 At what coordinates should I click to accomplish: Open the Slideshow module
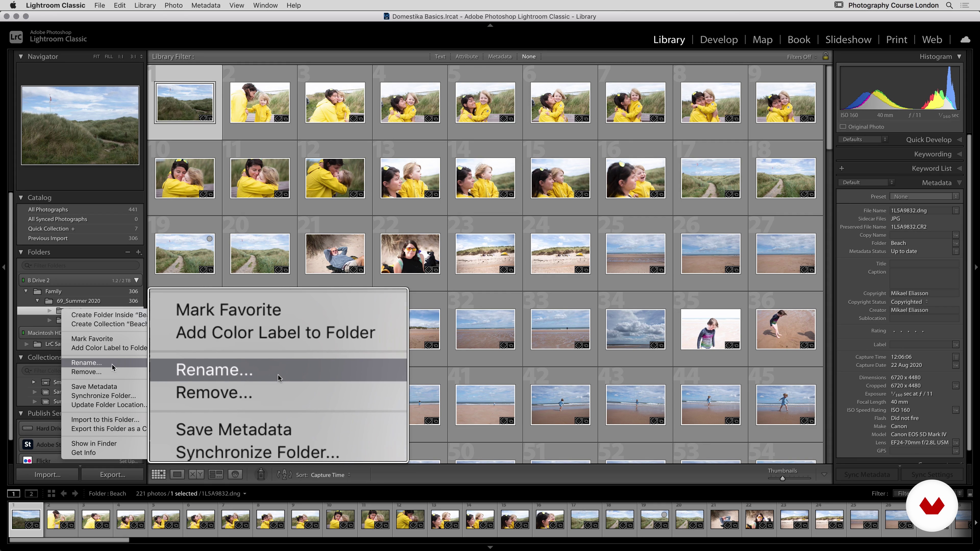848,40
